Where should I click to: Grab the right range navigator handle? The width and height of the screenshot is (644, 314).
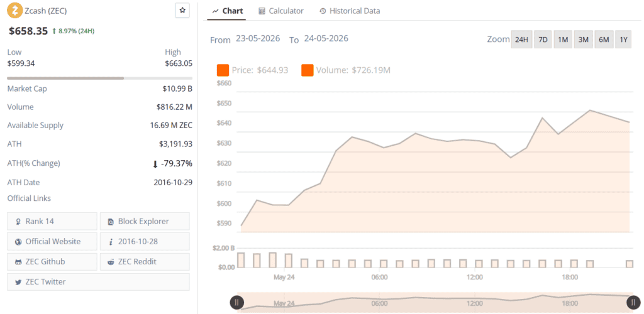click(633, 303)
